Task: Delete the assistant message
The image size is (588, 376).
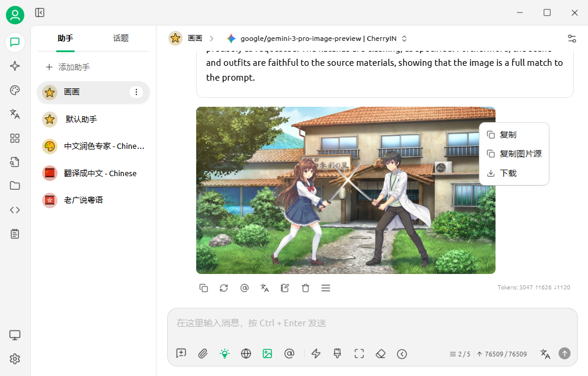Action: 306,288
